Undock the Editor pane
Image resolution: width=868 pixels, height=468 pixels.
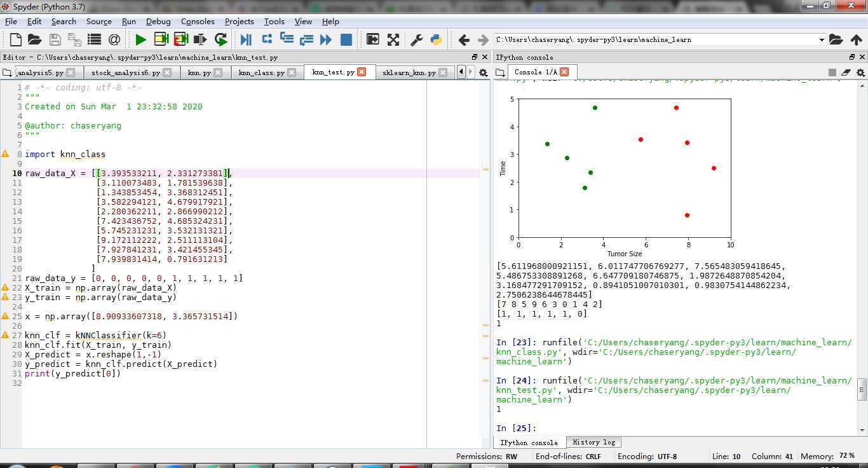474,57
